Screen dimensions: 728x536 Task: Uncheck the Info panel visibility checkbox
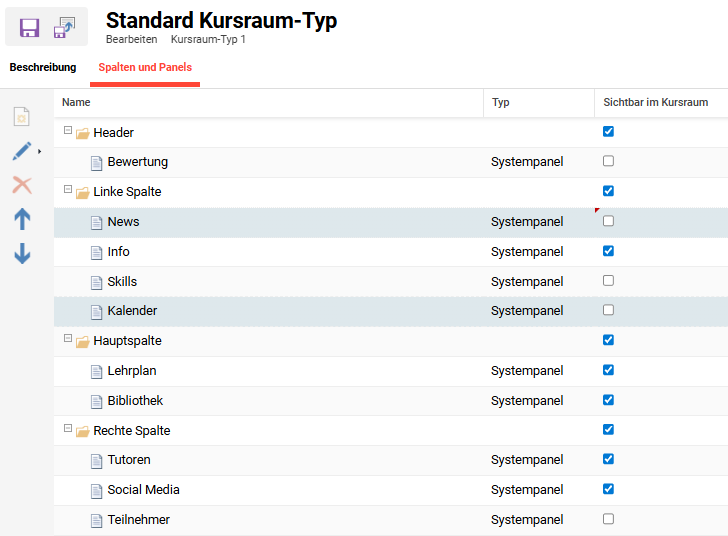pyautogui.click(x=608, y=251)
